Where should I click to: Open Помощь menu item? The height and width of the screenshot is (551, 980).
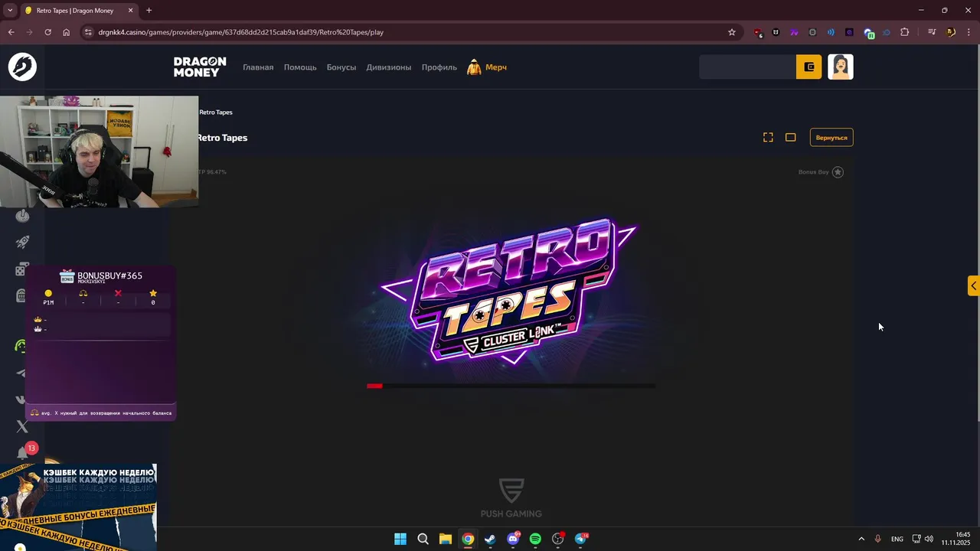point(300,67)
